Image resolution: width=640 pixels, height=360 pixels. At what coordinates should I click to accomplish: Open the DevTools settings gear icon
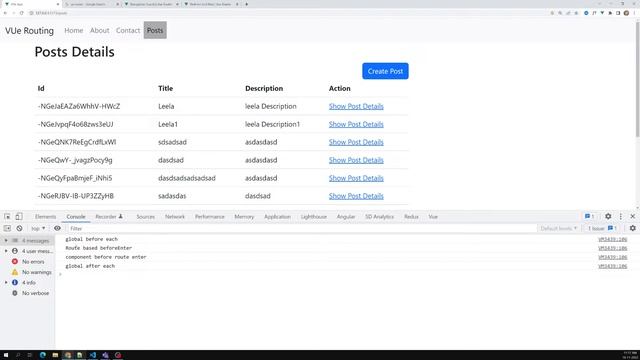(x=608, y=216)
